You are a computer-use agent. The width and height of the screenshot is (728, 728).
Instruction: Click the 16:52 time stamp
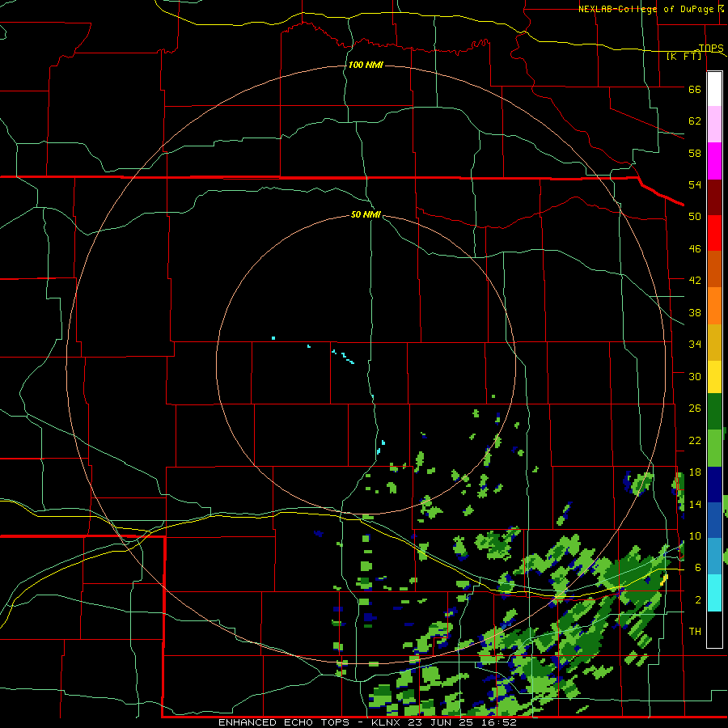click(x=499, y=722)
